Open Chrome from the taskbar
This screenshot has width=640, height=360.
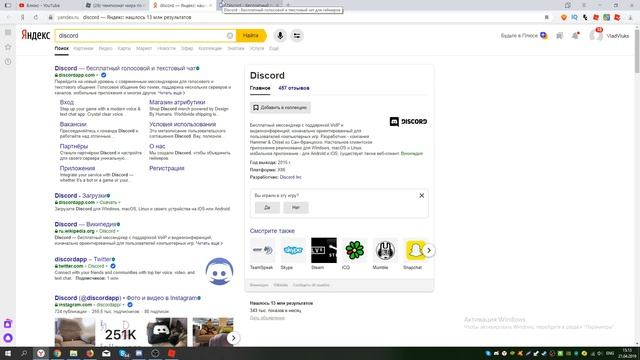(x=57, y=353)
